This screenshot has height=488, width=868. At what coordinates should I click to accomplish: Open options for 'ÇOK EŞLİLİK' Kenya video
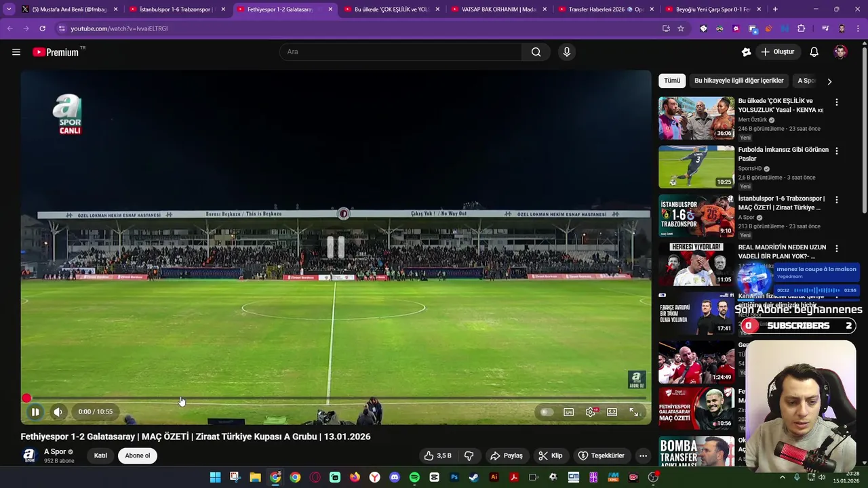837,102
